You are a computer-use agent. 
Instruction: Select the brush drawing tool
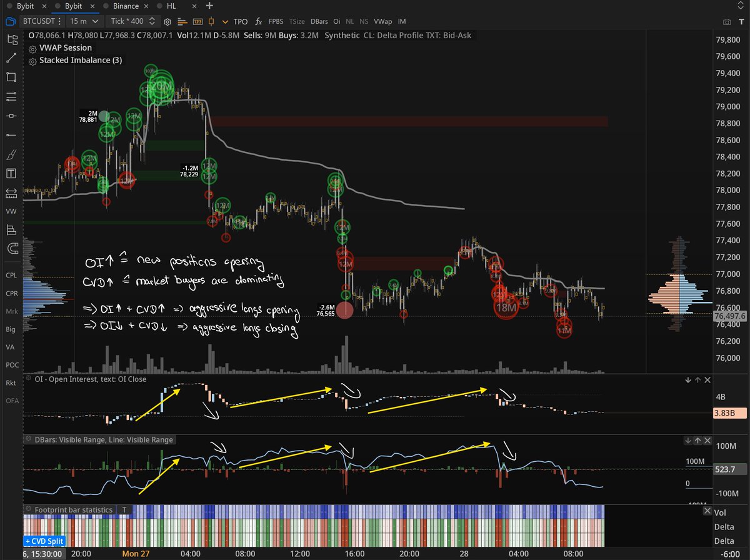pos(12,154)
